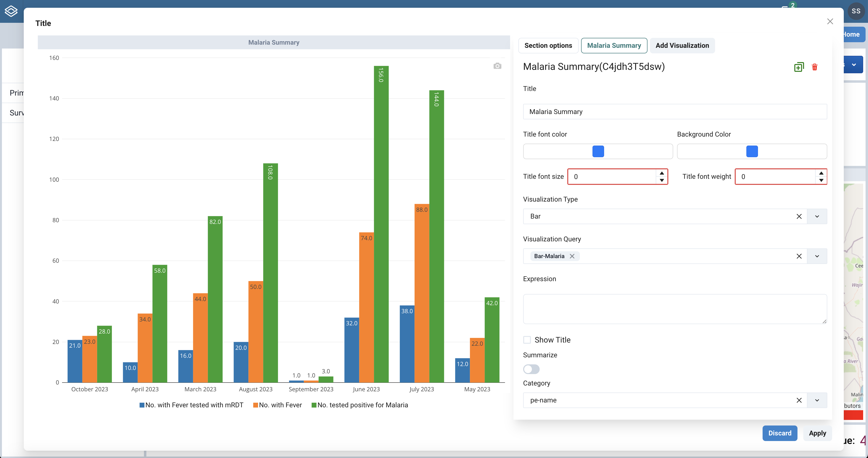Click the app logo in top-left corner
Viewport: 868px width, 458px height.
[11, 11]
